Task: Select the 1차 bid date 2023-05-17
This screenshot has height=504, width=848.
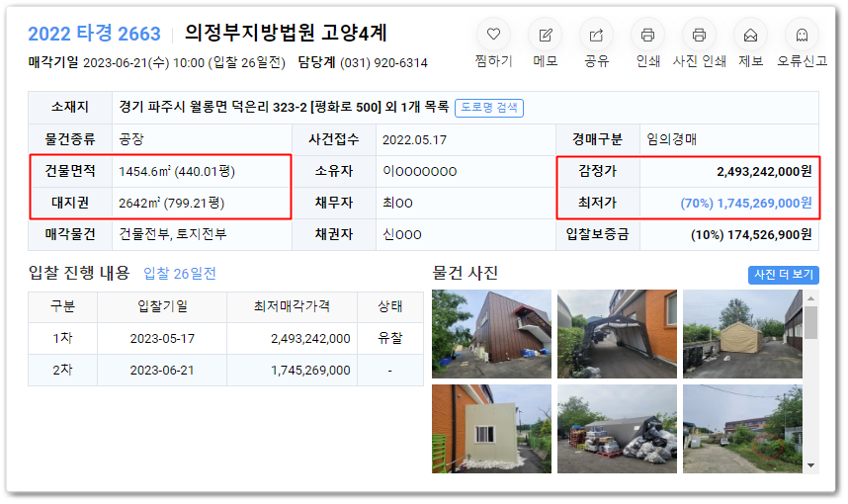Action: pyautogui.click(x=162, y=339)
